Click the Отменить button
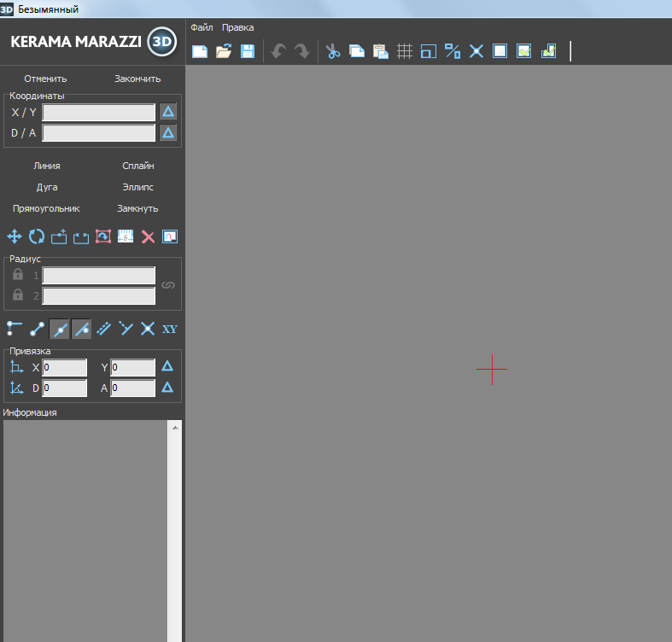The width and height of the screenshot is (672, 642). pyautogui.click(x=45, y=79)
